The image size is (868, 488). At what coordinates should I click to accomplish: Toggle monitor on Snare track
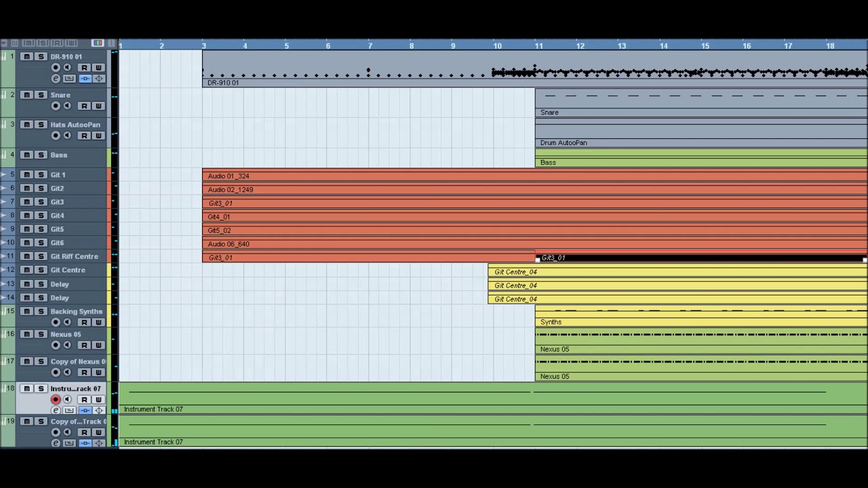click(x=67, y=106)
